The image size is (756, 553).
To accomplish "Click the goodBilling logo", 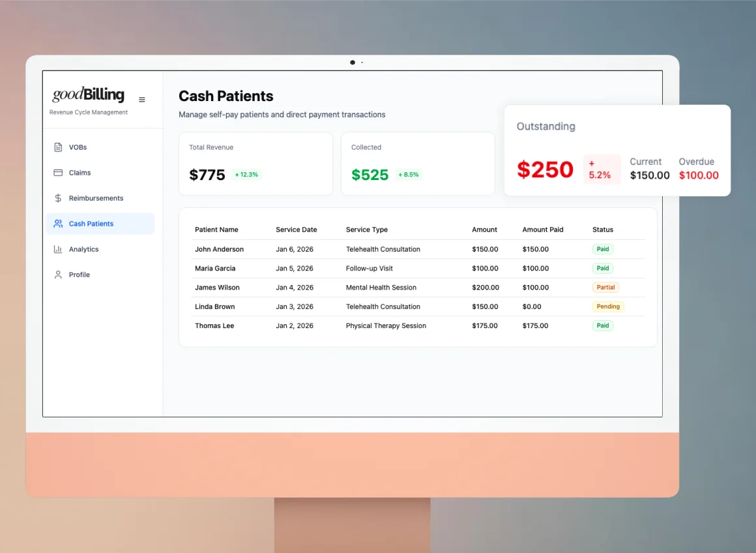I will tap(88, 95).
